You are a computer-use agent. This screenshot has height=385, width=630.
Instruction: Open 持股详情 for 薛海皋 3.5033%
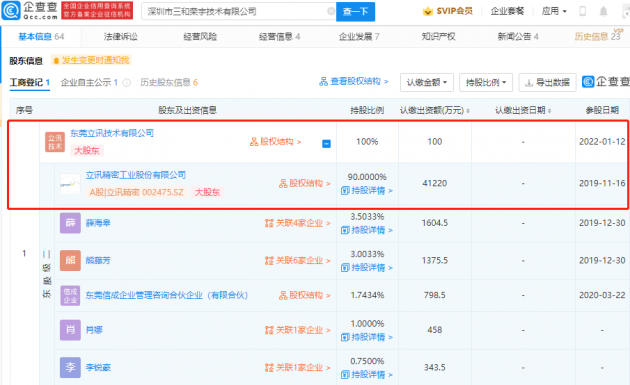[x=367, y=230]
